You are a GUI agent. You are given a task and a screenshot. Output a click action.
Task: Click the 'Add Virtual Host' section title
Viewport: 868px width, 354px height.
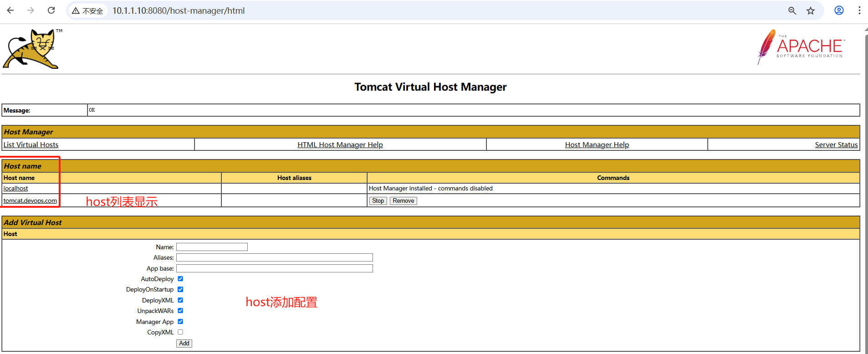coord(33,222)
